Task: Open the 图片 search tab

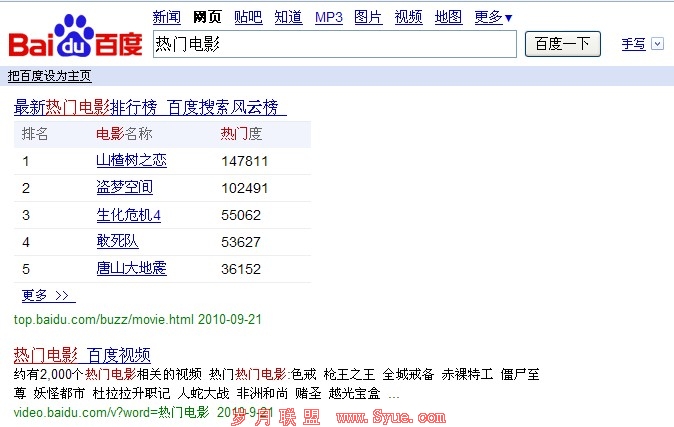Action: pos(368,17)
